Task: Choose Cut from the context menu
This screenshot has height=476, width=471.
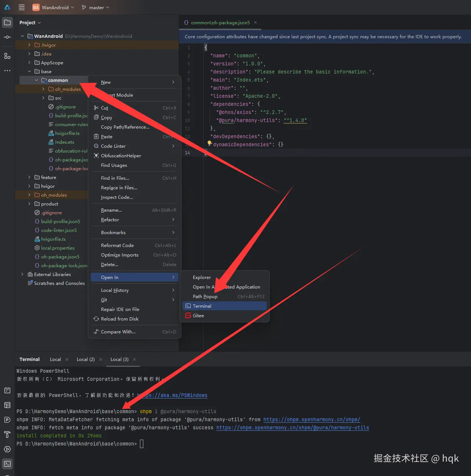Action: coord(134,108)
